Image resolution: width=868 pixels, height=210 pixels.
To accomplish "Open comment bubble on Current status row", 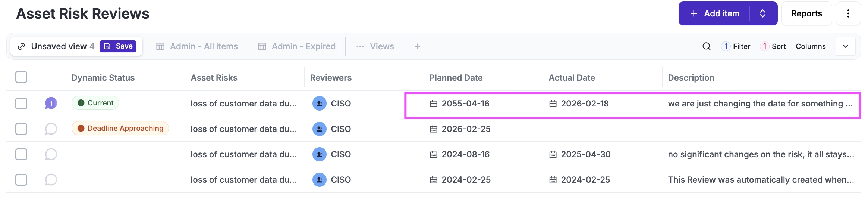I will tap(51, 103).
